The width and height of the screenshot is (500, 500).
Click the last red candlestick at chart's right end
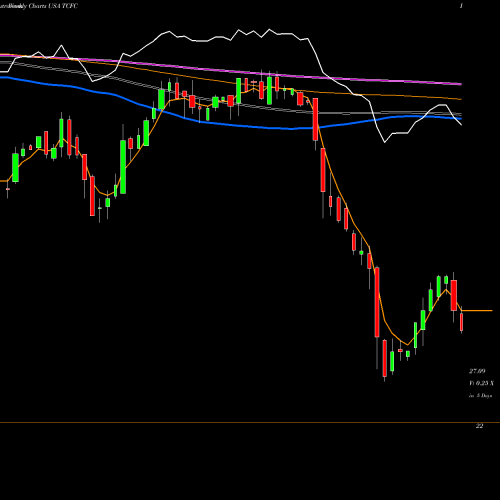462,321
